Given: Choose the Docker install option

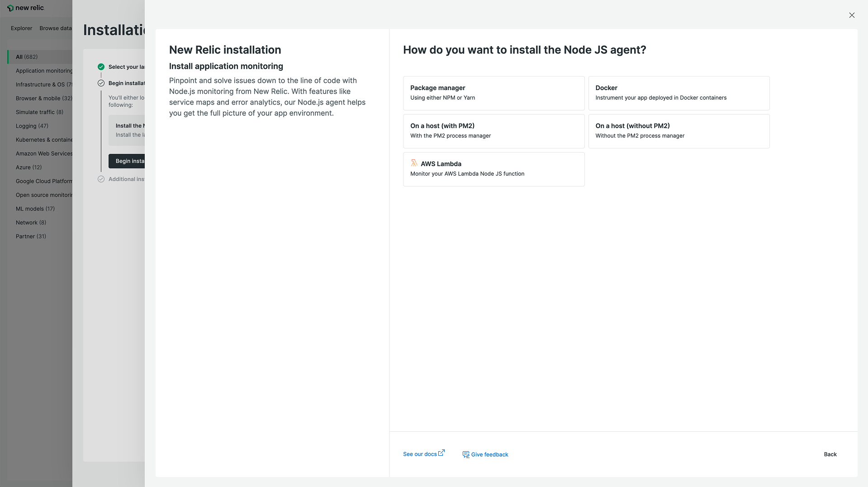Looking at the screenshot, I should point(678,93).
